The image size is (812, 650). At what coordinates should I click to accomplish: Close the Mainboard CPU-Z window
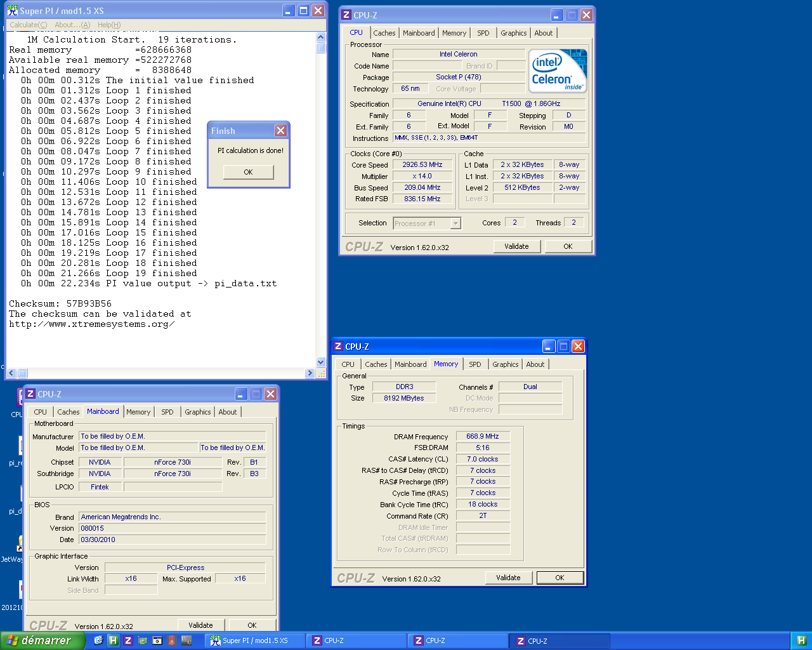click(x=270, y=394)
